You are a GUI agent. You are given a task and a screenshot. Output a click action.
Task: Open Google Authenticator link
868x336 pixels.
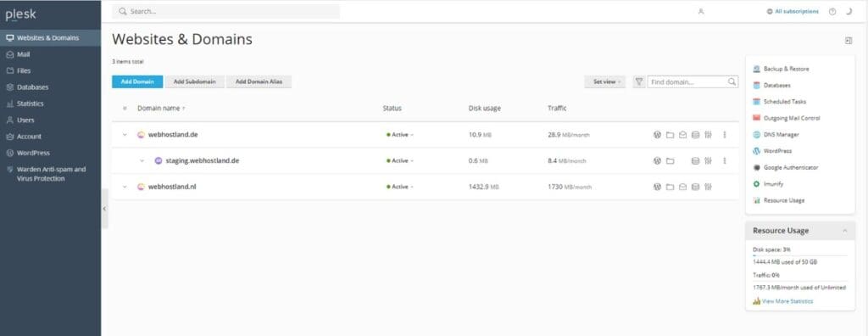point(791,167)
